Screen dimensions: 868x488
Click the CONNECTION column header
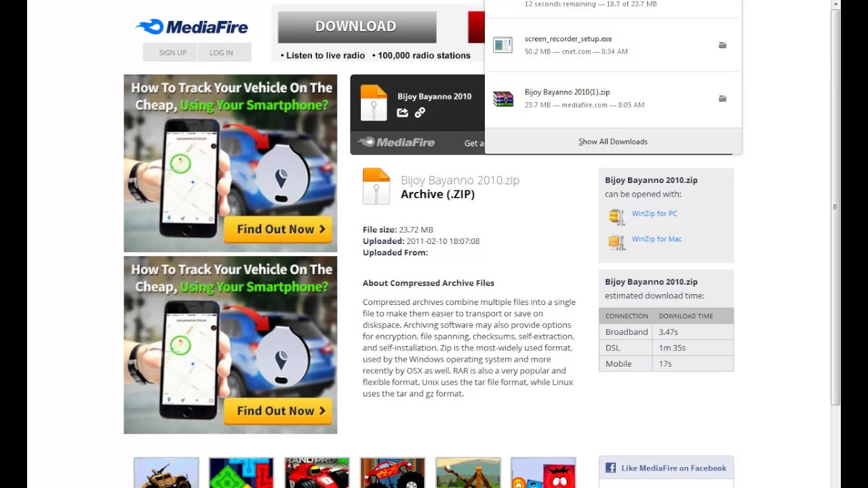[x=627, y=317]
